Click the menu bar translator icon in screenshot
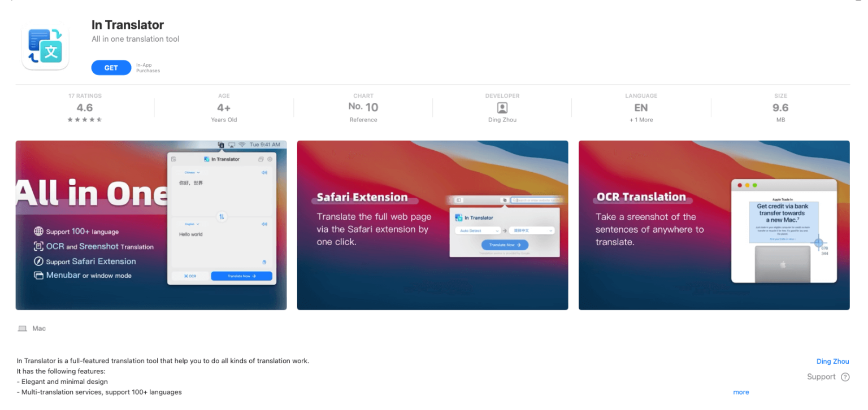The width and height of the screenshot is (868, 410). tap(222, 145)
